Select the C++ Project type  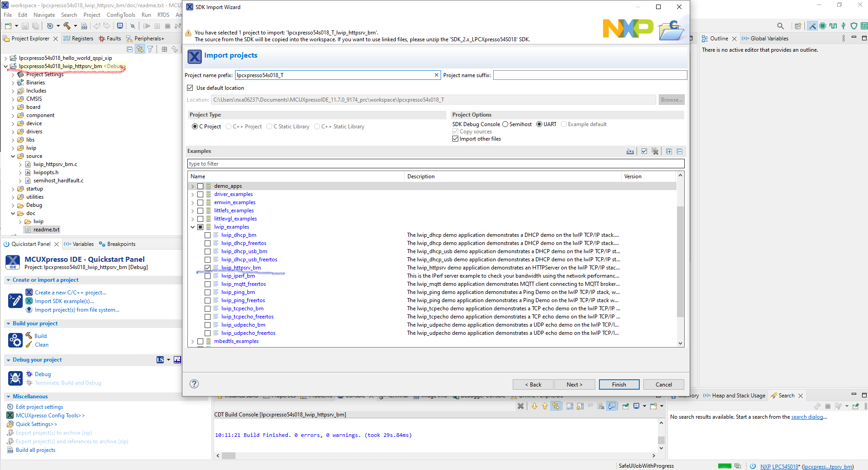(x=228, y=126)
